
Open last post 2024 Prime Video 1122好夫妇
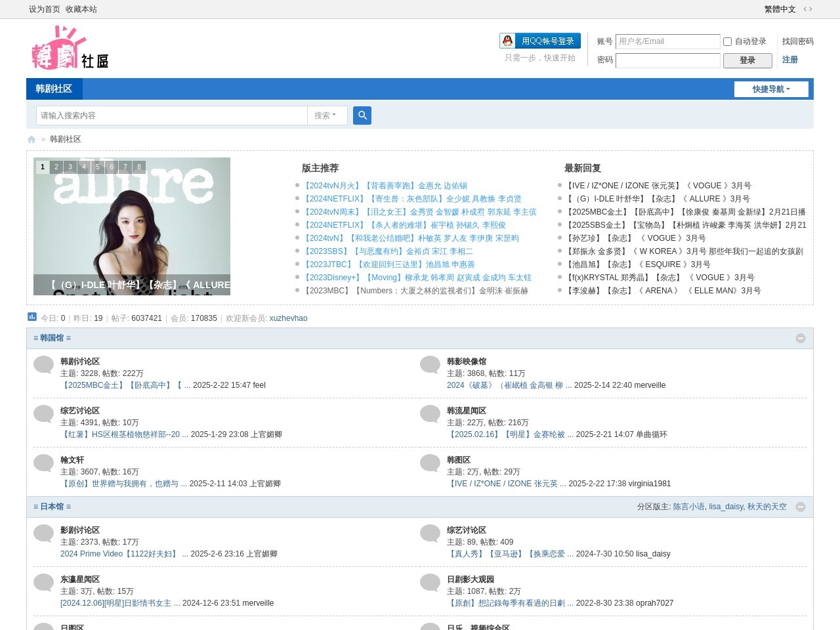pos(124,554)
